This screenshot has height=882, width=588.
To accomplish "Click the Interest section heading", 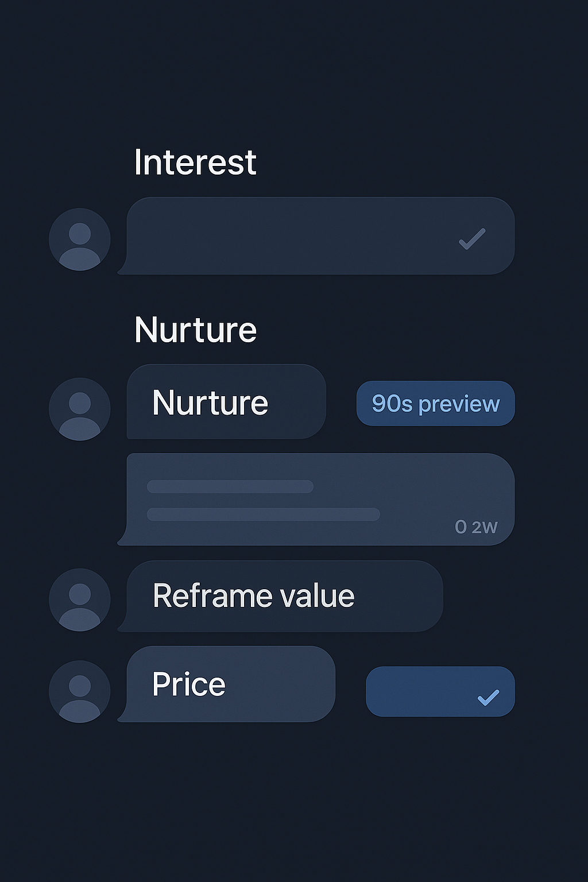I will 195,163.
